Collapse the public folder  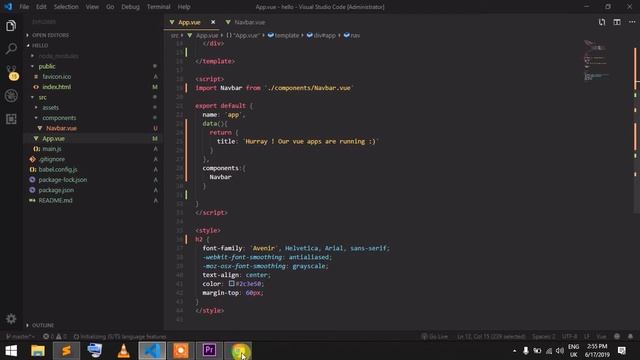(47, 66)
